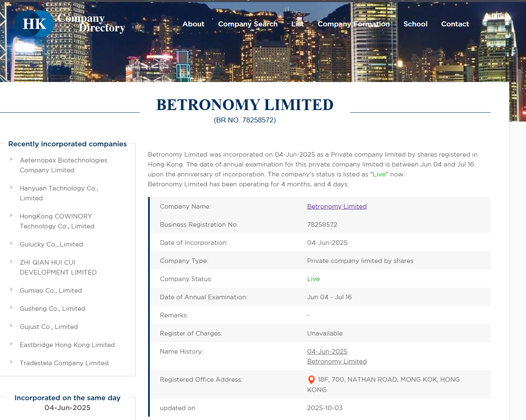
Task: Click chevron next to Gulucky Co., Limited
Action: coord(11,244)
